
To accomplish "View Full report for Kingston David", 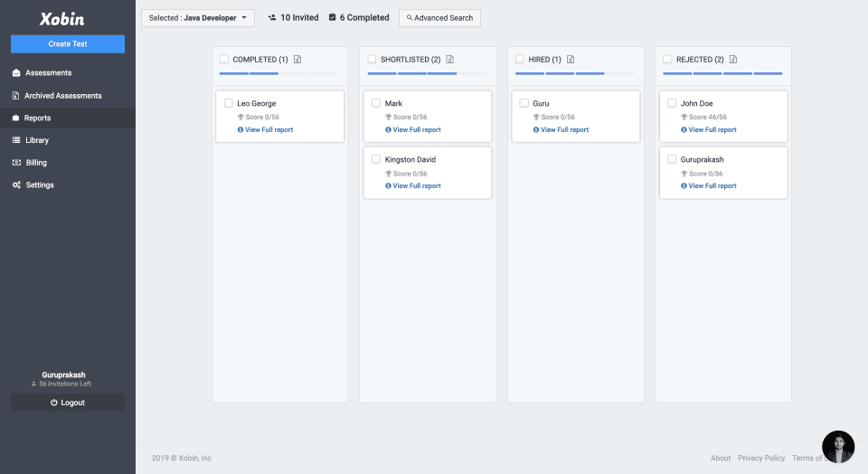I will pyautogui.click(x=417, y=186).
